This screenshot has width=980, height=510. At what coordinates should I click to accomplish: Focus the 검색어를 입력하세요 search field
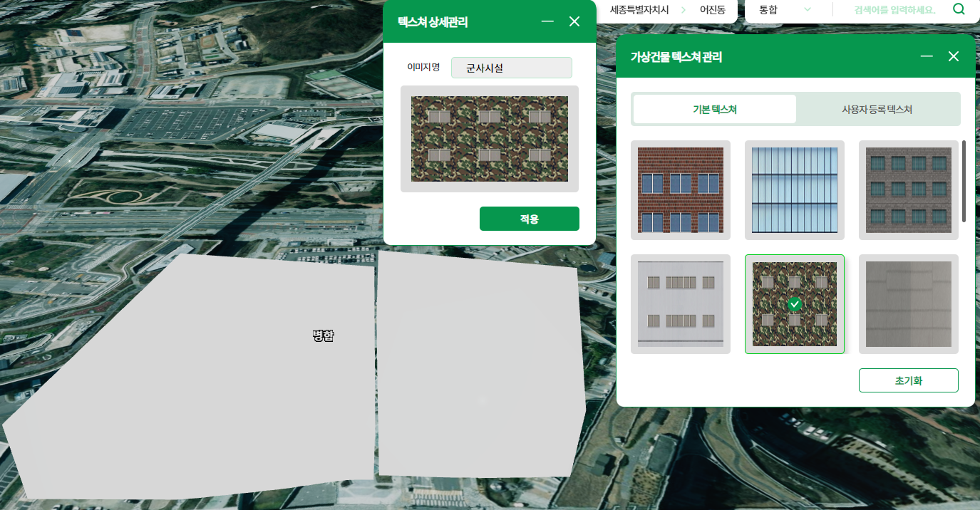pyautogui.click(x=894, y=10)
